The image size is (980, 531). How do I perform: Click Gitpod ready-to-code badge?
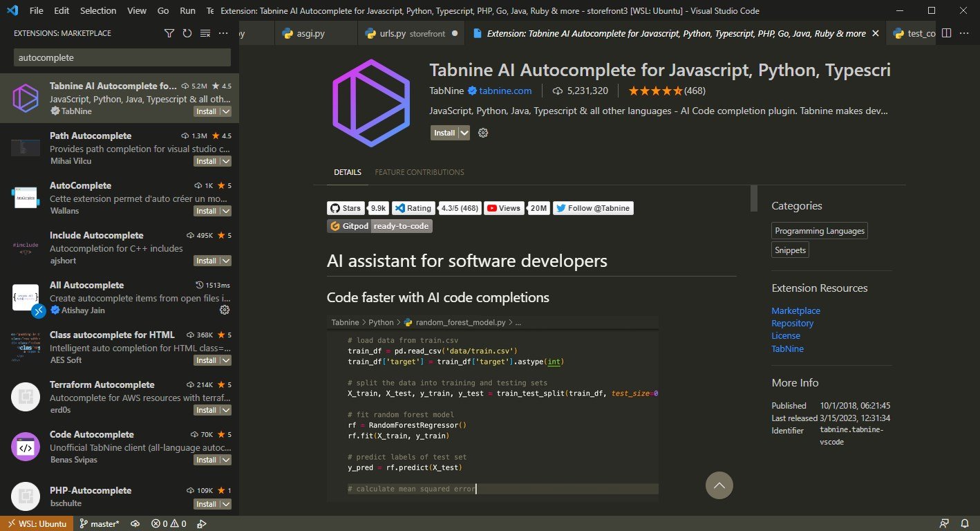(x=379, y=226)
